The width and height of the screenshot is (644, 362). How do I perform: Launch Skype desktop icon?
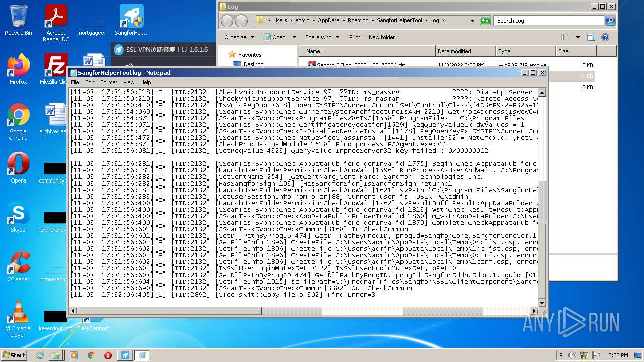pyautogui.click(x=18, y=217)
